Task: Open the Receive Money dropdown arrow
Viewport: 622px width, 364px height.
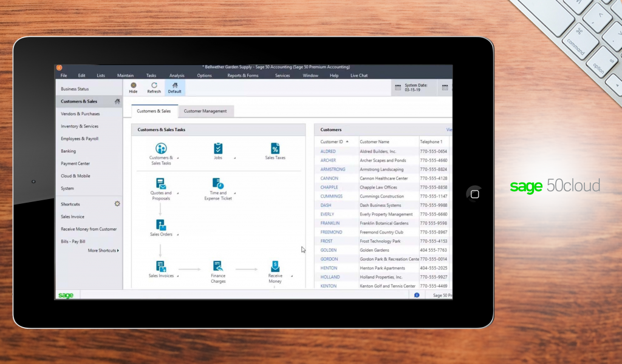Action: (x=292, y=277)
